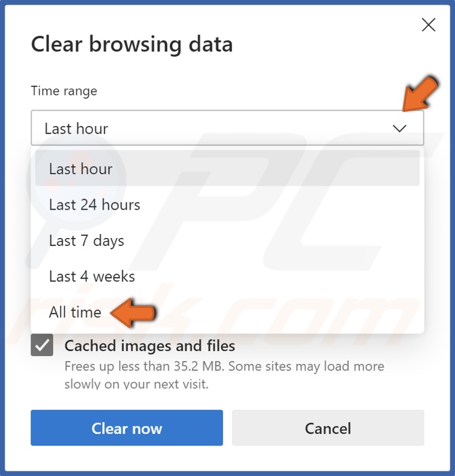Screen dimensions: 455x476
Task: Expand the time range selector showing Last hour
Action: pyautogui.click(x=227, y=128)
